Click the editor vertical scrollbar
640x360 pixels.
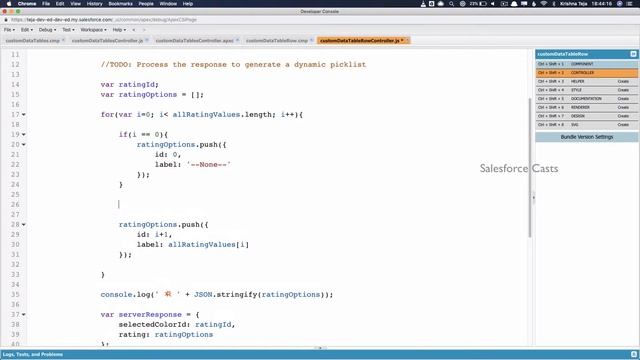pos(530,167)
